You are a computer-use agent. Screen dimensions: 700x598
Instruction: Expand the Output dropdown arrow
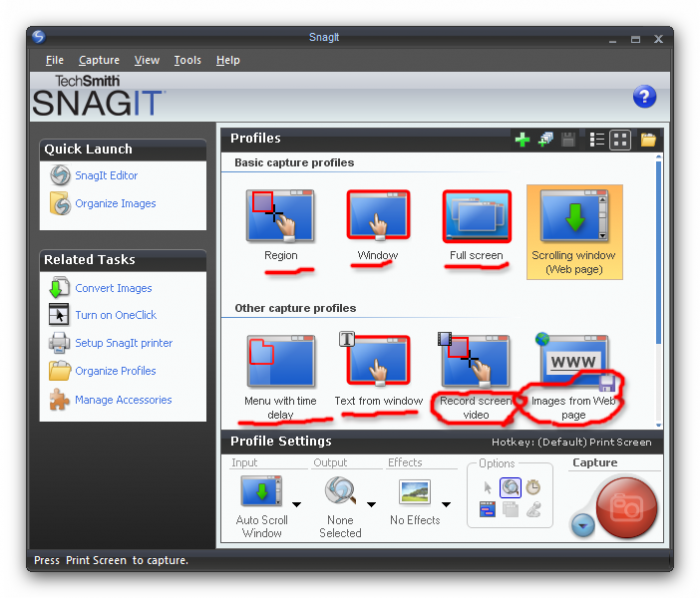pos(371,505)
